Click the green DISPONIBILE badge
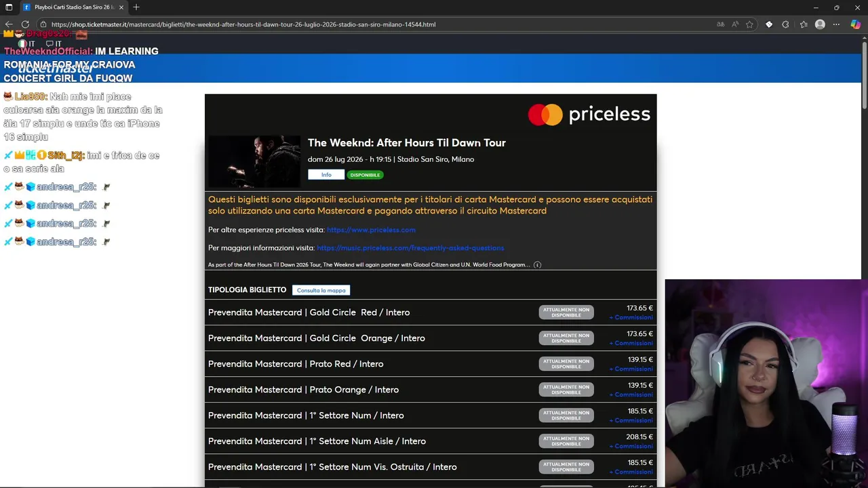This screenshot has width=868, height=488. point(365,175)
